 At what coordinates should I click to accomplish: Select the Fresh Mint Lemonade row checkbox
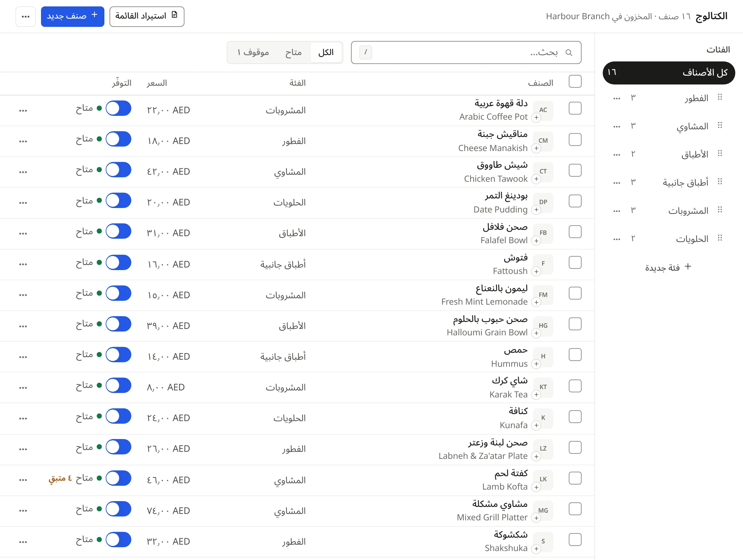pyautogui.click(x=575, y=293)
